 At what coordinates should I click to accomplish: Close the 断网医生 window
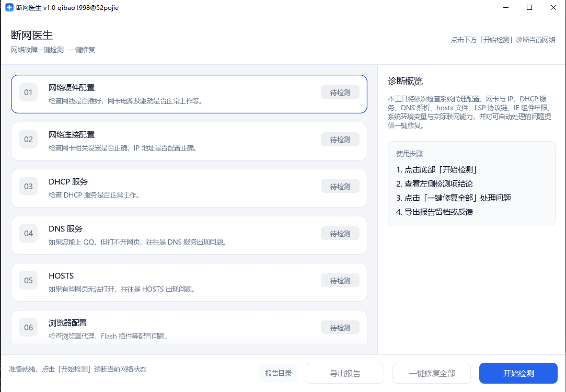click(x=553, y=8)
